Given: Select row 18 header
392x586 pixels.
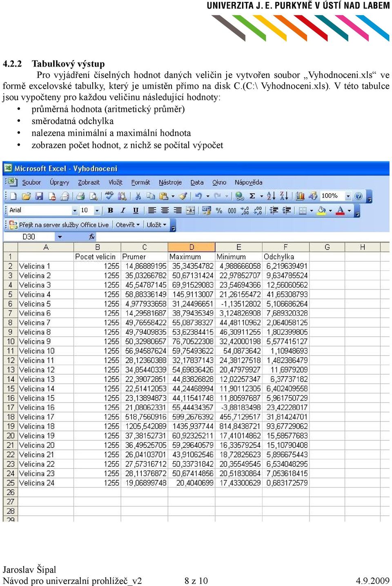Looking at the screenshot, I should tap(11, 417).
